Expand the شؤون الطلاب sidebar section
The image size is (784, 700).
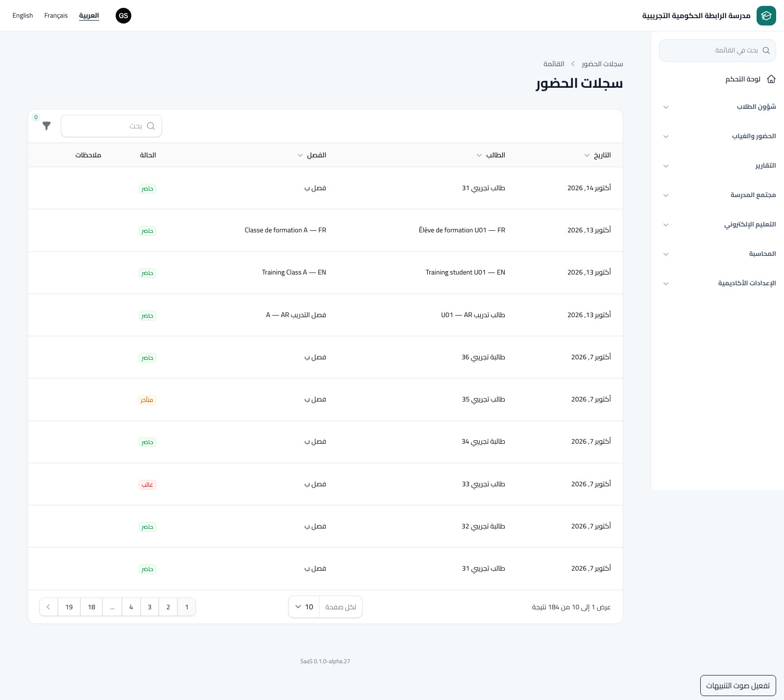pyautogui.click(x=717, y=107)
